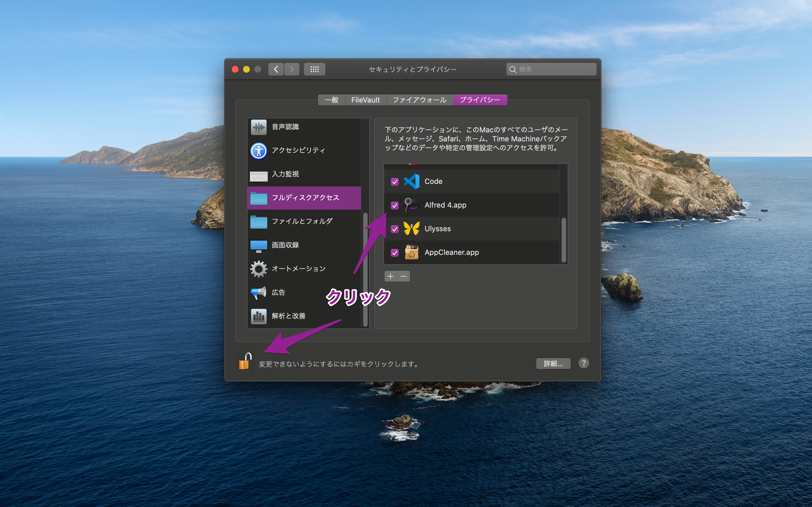Uncheck the Alfred 4.app checkbox
Screen dimensions: 812x507
point(395,205)
